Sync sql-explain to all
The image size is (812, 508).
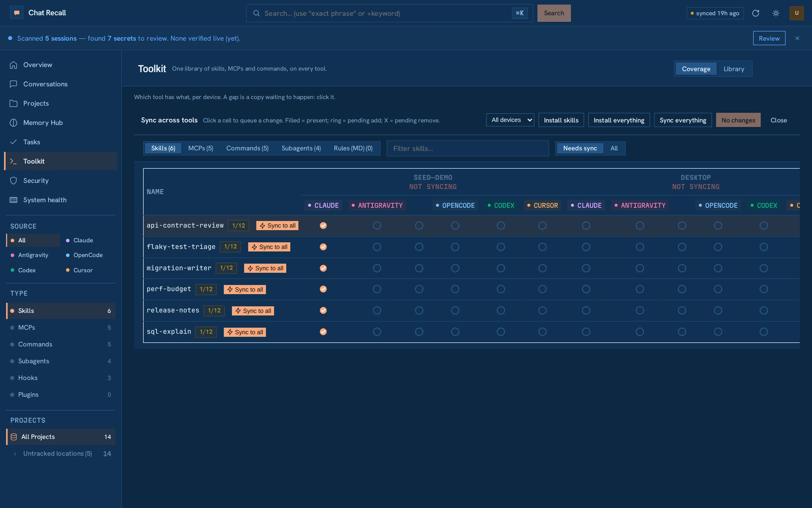pyautogui.click(x=245, y=332)
